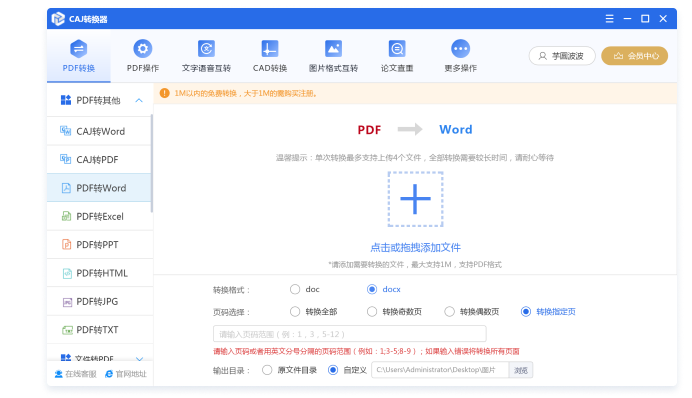Collapse the PDF转其他 section chevron

(x=139, y=100)
